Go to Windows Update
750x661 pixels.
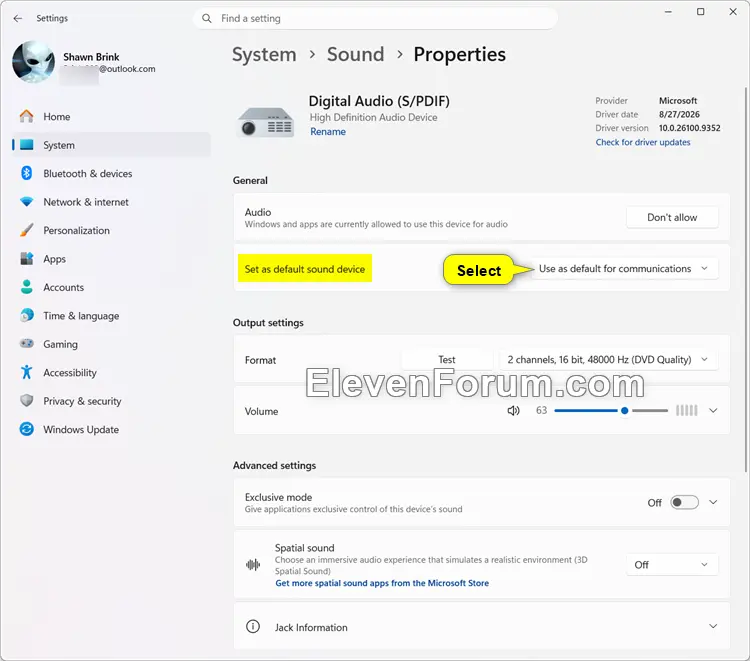point(111,429)
